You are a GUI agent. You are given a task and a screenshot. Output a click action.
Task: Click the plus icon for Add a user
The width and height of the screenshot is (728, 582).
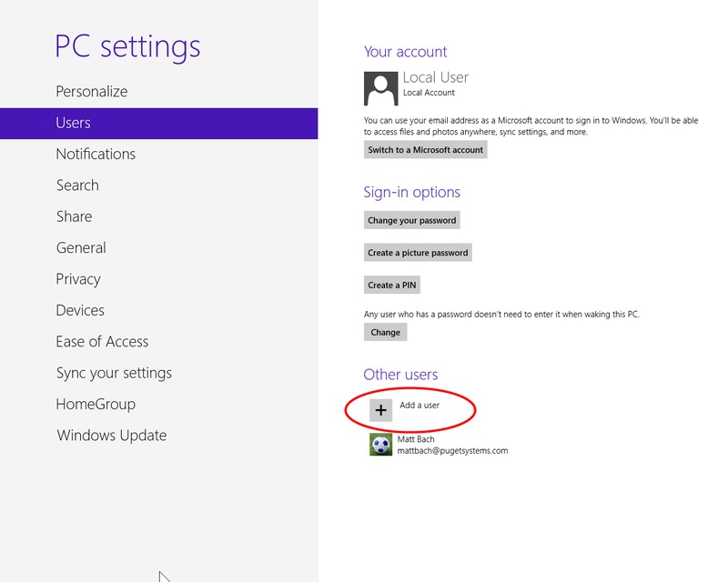pos(380,410)
